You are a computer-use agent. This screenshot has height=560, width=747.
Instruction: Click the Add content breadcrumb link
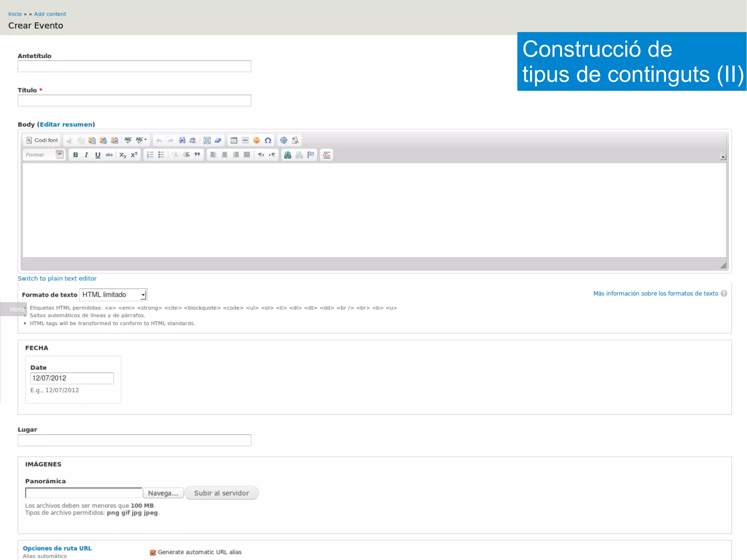click(x=50, y=14)
